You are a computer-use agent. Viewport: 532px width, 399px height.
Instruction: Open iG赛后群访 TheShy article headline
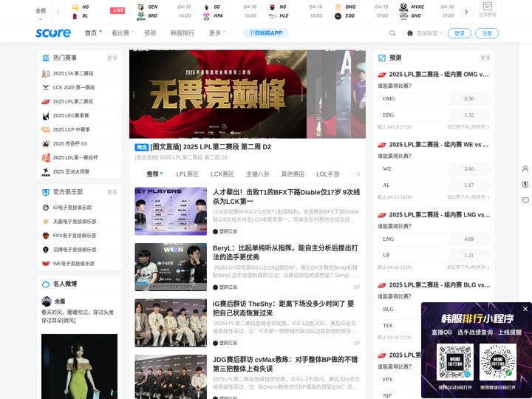[x=284, y=308]
